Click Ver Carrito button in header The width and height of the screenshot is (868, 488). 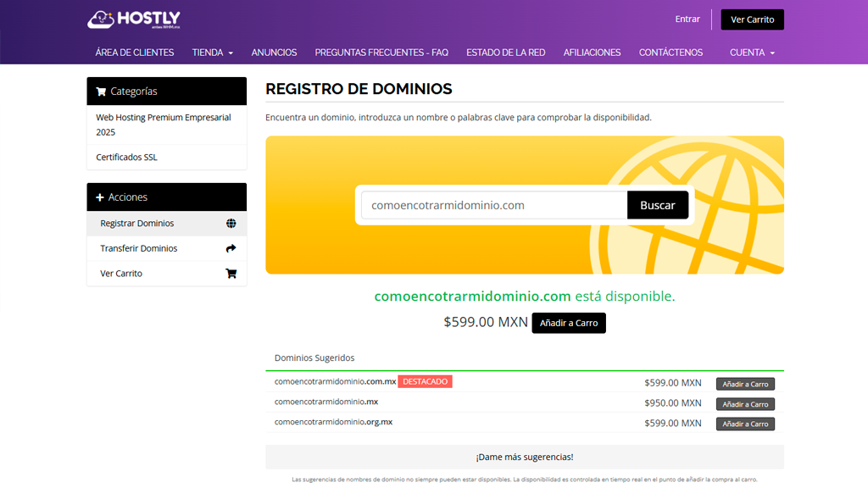click(x=752, y=19)
